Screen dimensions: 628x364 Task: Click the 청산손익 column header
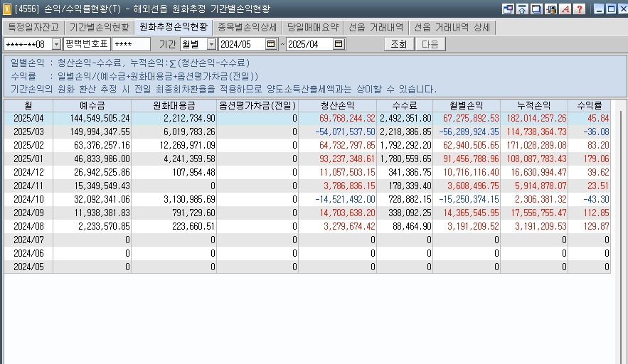point(337,105)
